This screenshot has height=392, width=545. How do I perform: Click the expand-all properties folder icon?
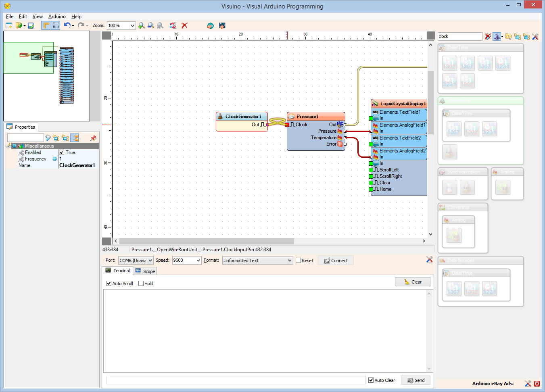56,138
